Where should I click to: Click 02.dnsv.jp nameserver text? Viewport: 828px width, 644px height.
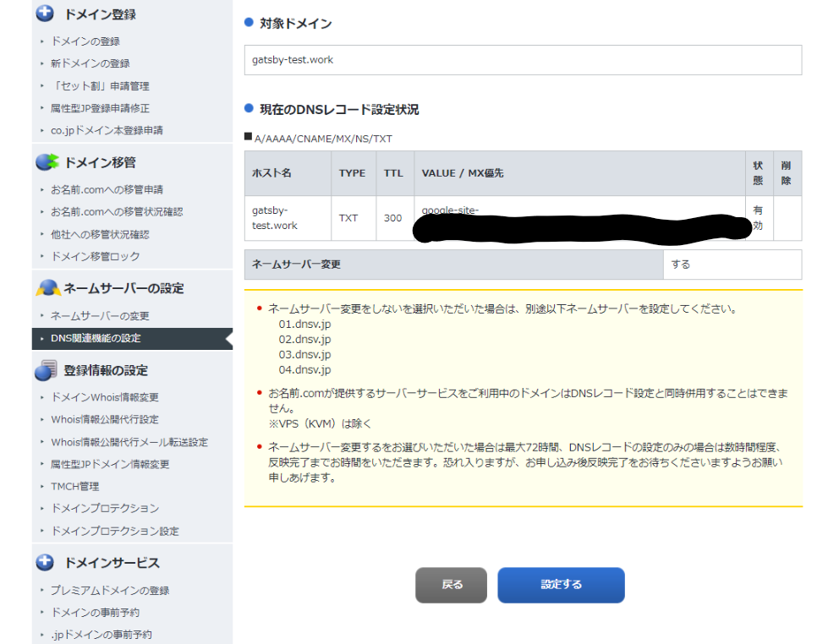[x=304, y=340]
